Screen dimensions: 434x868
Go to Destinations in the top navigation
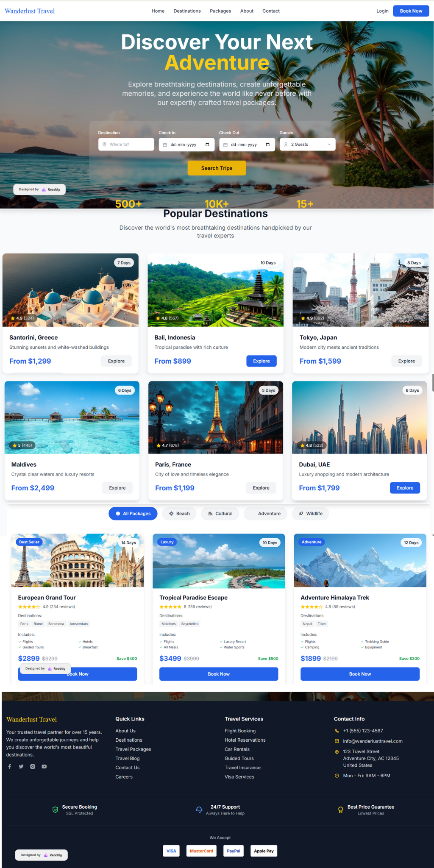[187, 11]
